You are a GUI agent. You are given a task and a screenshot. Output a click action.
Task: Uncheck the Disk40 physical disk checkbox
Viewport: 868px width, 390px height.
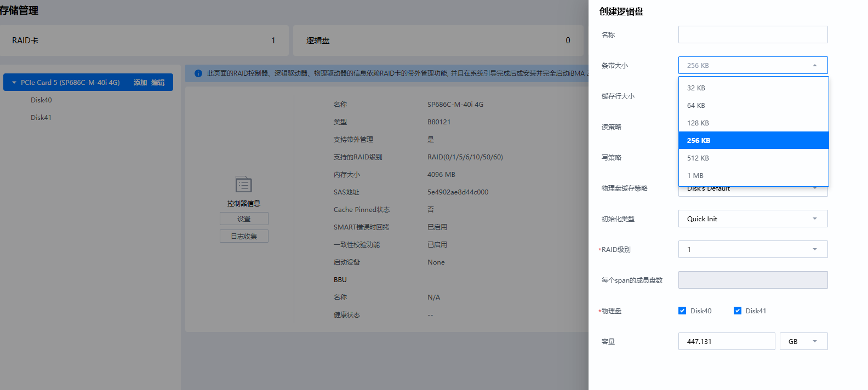[682, 311]
